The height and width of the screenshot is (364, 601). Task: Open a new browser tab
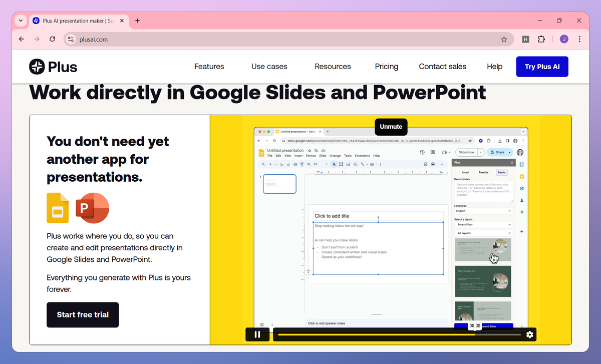(x=138, y=21)
